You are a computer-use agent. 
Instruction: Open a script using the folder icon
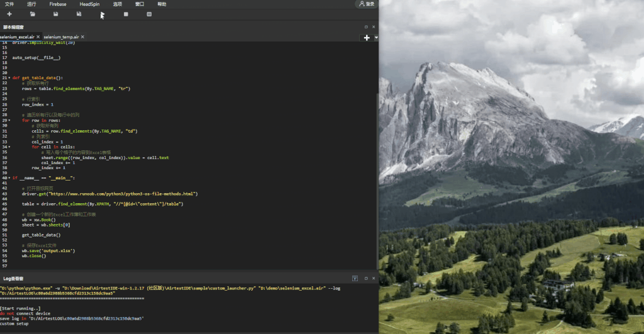pyautogui.click(x=33, y=14)
